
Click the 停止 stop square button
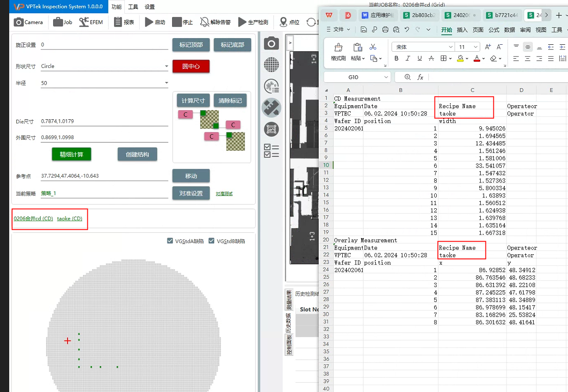182,22
